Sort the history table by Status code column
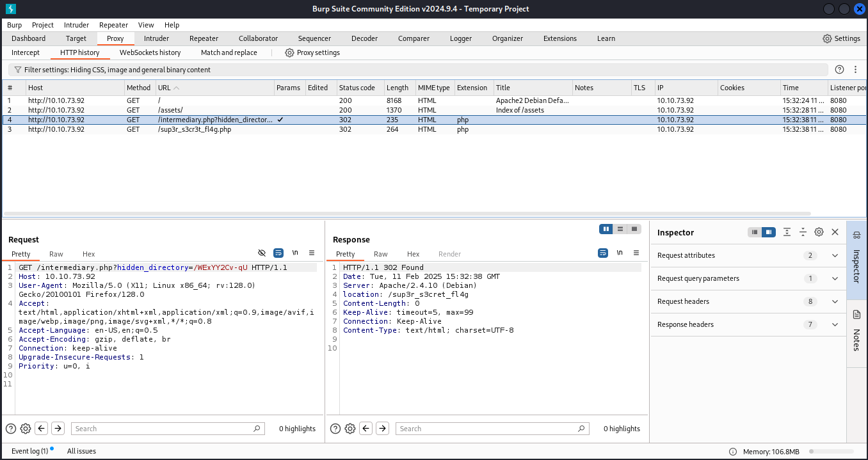Viewport: 868px width, 460px height. (x=360, y=88)
